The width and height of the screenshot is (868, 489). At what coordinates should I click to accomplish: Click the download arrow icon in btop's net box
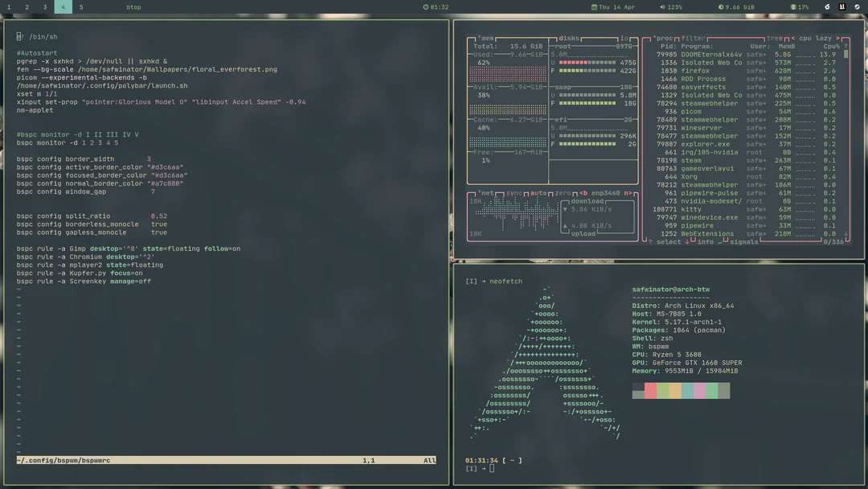[564, 209]
